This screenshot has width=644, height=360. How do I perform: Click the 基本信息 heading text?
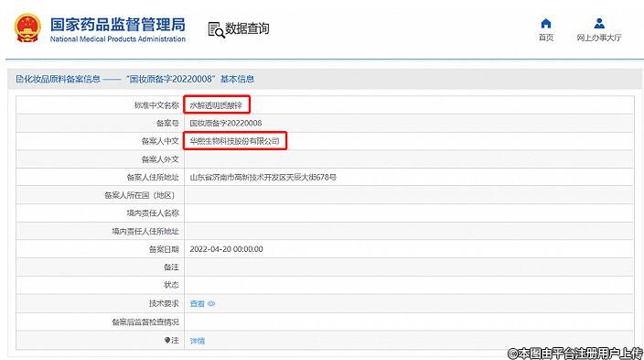[x=238, y=79]
